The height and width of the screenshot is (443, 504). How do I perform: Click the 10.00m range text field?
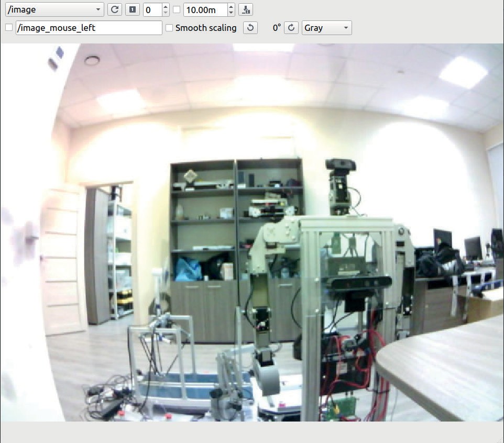(205, 10)
